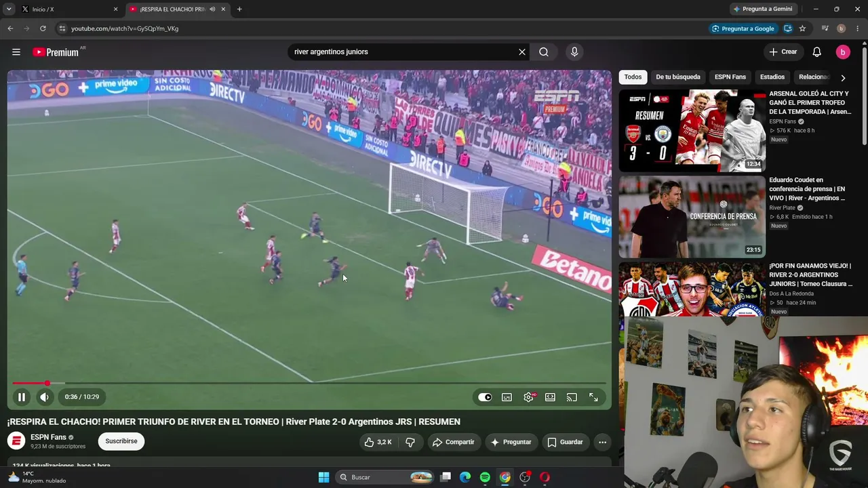
Task: Open 'Eduardo Coudet en conferencia de prensa' title
Action: [x=808, y=189]
